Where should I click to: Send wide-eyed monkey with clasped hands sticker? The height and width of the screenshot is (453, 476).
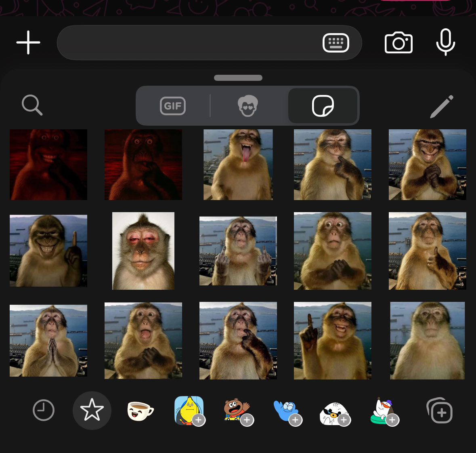332,251
